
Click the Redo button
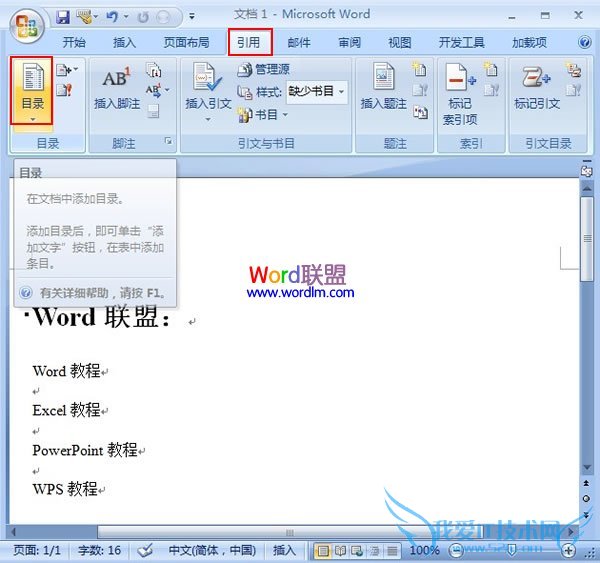pyautogui.click(x=143, y=17)
